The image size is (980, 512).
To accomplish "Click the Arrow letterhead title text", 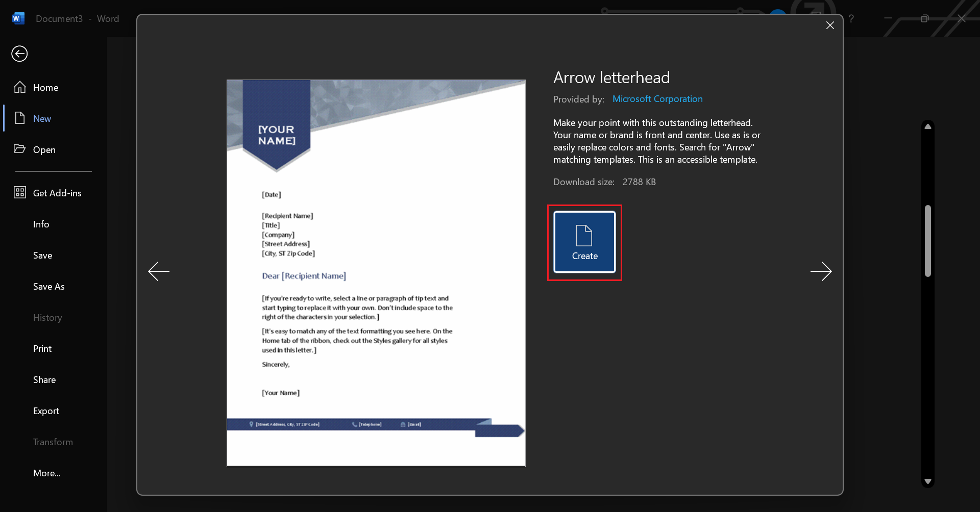I will click(x=611, y=78).
